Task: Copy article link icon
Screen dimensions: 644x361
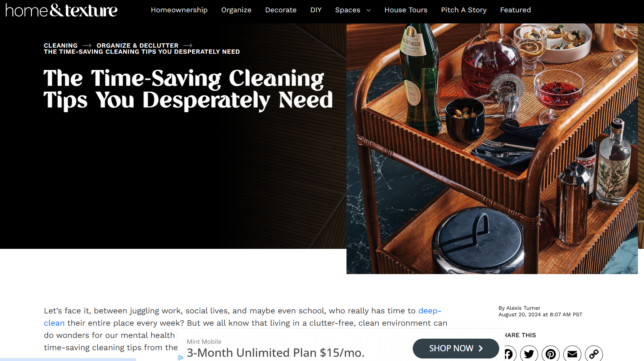Action: pyautogui.click(x=594, y=354)
